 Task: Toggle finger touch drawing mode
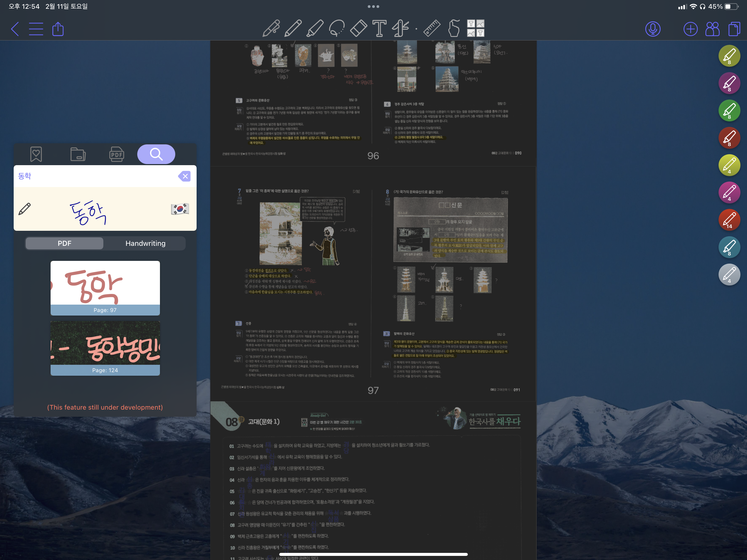tap(454, 28)
